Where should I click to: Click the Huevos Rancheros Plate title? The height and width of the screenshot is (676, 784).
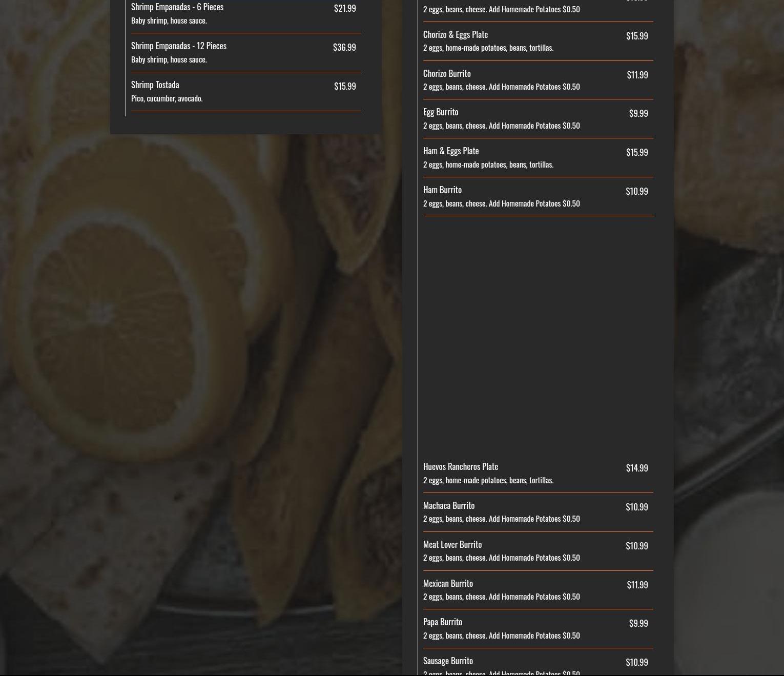[460, 467]
